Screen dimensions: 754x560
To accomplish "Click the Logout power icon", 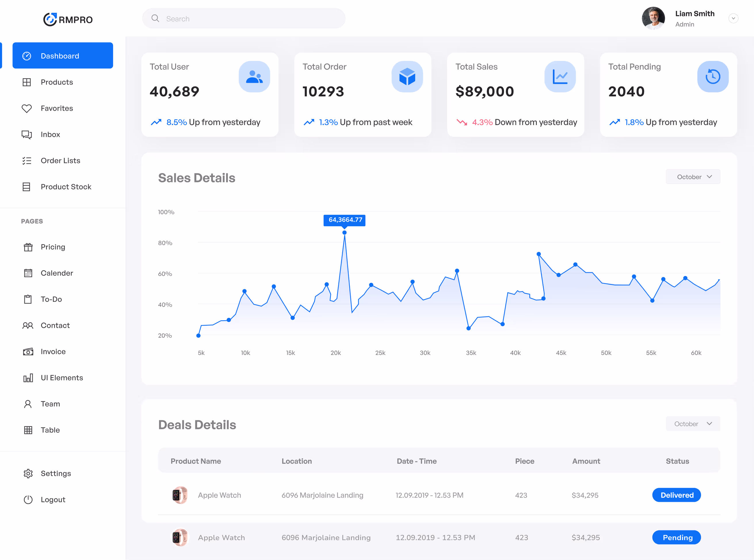I will pyautogui.click(x=28, y=500).
